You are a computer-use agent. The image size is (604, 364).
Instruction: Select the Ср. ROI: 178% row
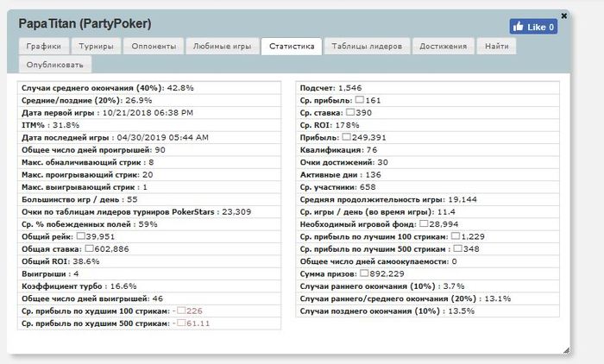pos(428,125)
